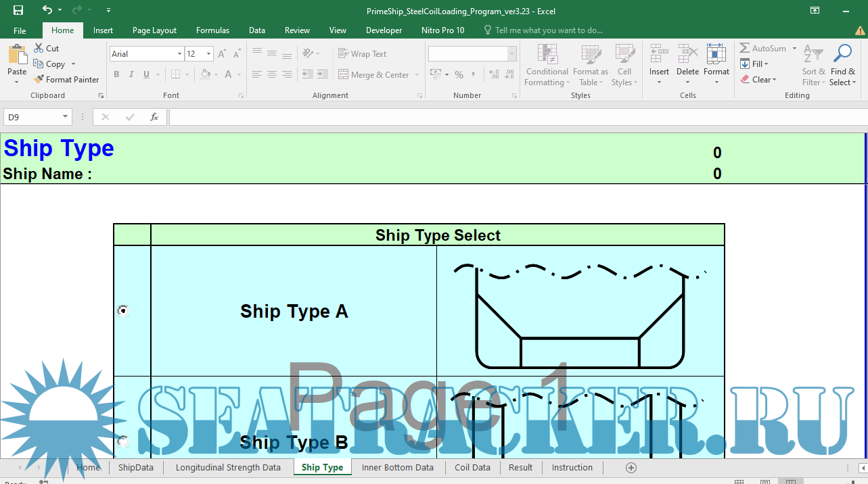Click the Fill Color bucket swatch
The width and height of the screenshot is (868, 484).
coord(205,74)
